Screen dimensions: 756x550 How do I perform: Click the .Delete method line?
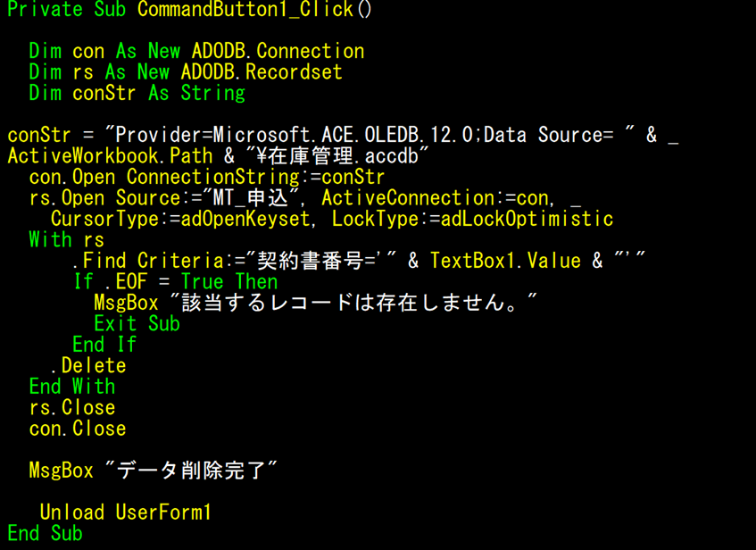(88, 366)
